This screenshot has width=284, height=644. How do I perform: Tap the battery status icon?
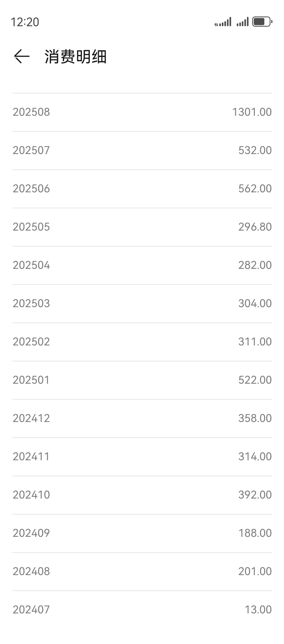pyautogui.click(x=262, y=22)
